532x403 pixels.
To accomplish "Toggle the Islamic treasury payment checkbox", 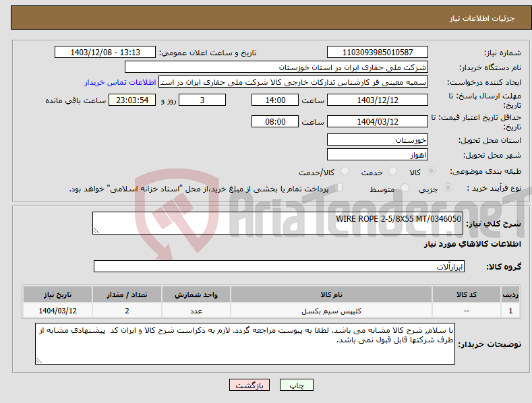I will (x=338, y=187).
